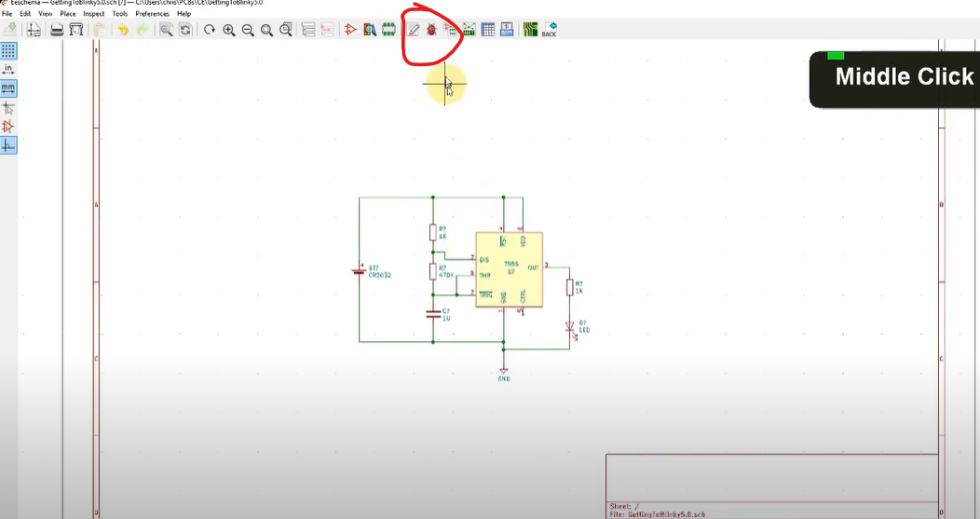
Task: Open the Symbol Library Browser
Action: [370, 30]
